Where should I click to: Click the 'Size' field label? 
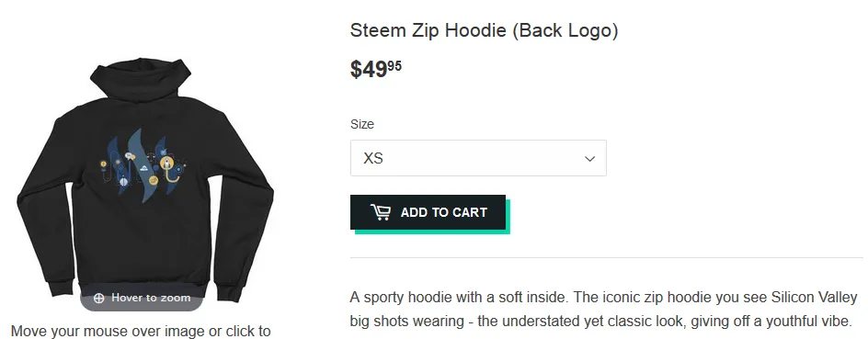tap(362, 124)
